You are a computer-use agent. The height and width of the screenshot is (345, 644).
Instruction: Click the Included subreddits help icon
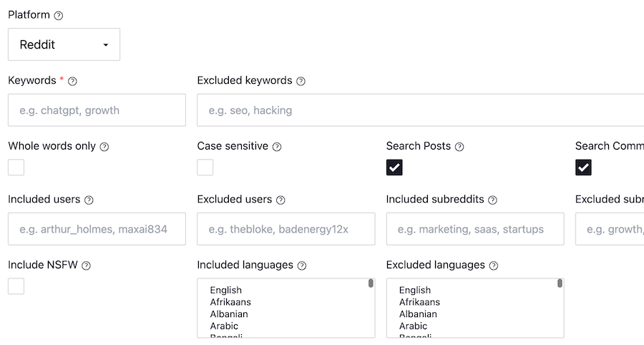492,200
